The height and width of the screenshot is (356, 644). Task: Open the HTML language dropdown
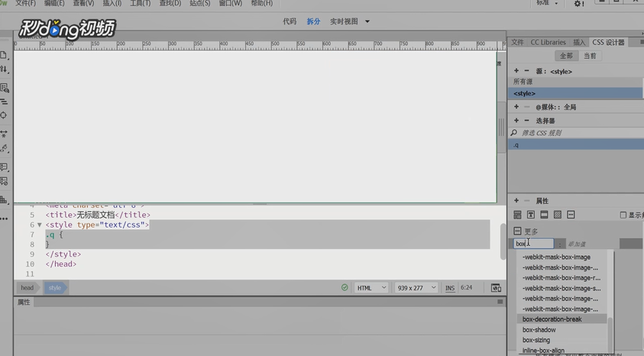[x=371, y=288]
